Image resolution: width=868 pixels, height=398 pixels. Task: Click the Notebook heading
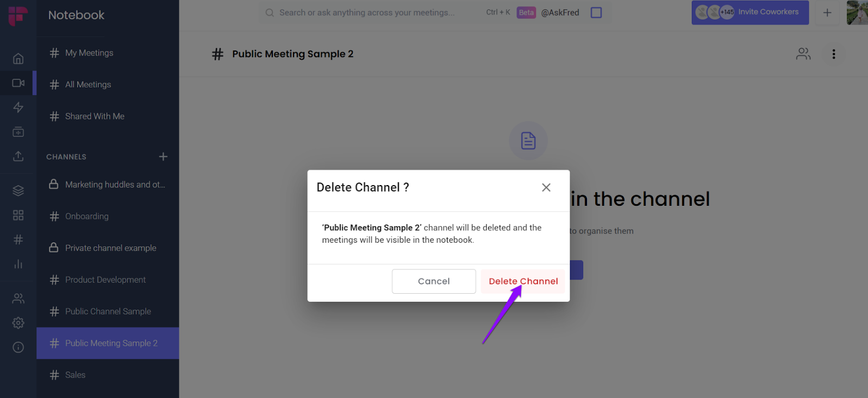tap(76, 15)
